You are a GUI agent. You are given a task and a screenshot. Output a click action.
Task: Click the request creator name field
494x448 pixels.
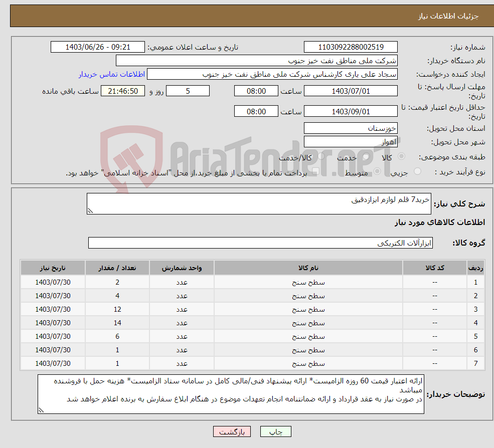(x=272, y=74)
